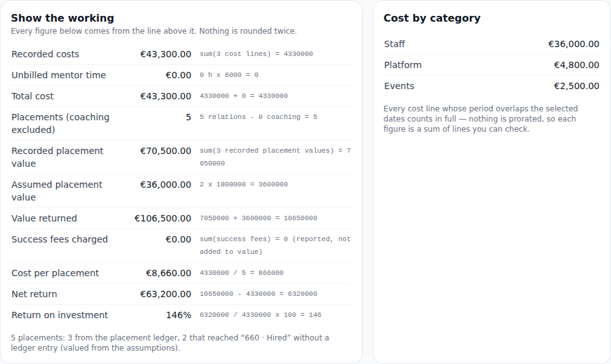Click the 'Recorded costs' row label
This screenshot has width=611, height=364.
click(x=45, y=54)
